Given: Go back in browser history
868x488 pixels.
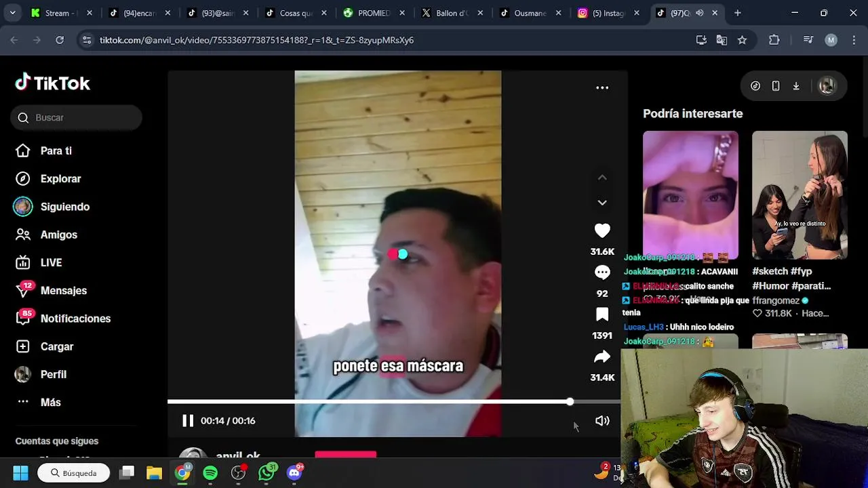Looking at the screenshot, I should pyautogui.click(x=14, y=40).
